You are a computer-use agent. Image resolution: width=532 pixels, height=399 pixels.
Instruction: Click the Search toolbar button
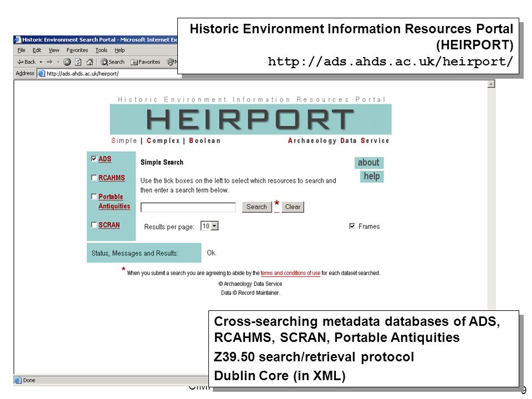point(112,62)
